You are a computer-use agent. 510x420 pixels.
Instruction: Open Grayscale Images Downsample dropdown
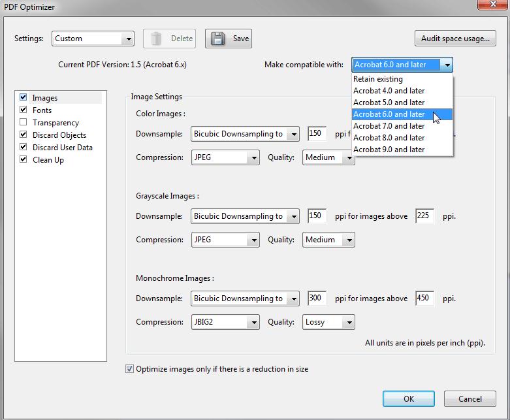pyautogui.click(x=245, y=216)
